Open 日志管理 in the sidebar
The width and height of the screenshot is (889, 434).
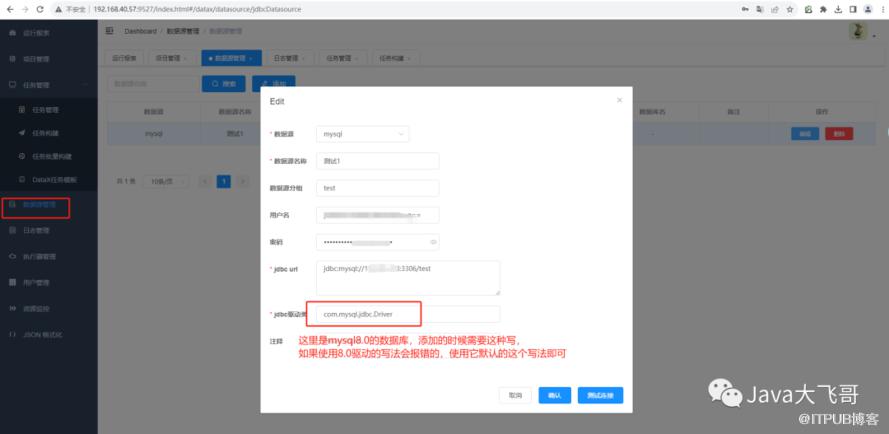click(37, 230)
